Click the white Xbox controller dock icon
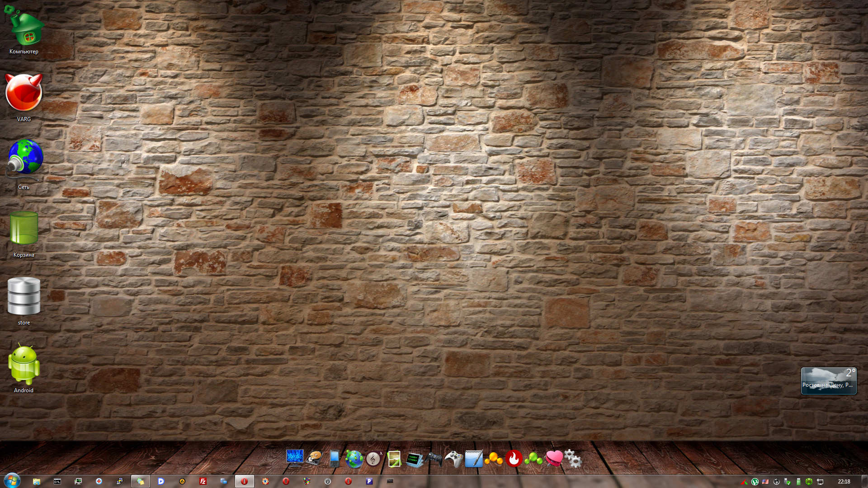The width and height of the screenshot is (868, 488). tap(453, 459)
